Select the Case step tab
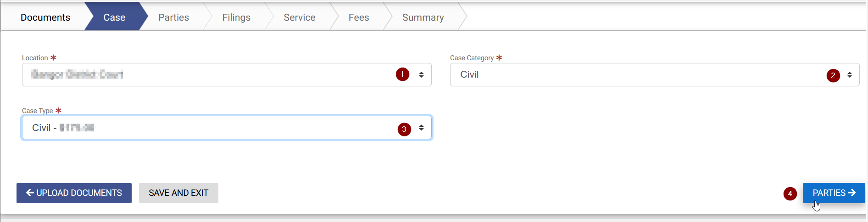868x222 pixels. point(114,17)
